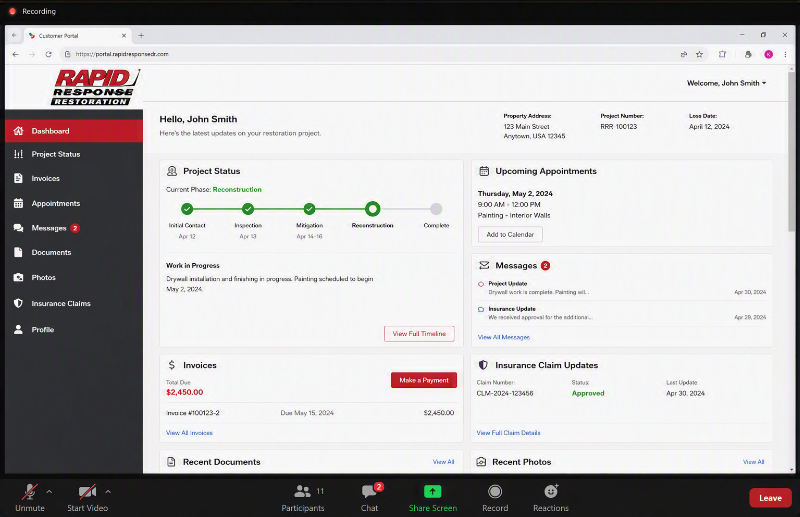Click the Project Status card icon
The image size is (800, 517).
[172, 171]
